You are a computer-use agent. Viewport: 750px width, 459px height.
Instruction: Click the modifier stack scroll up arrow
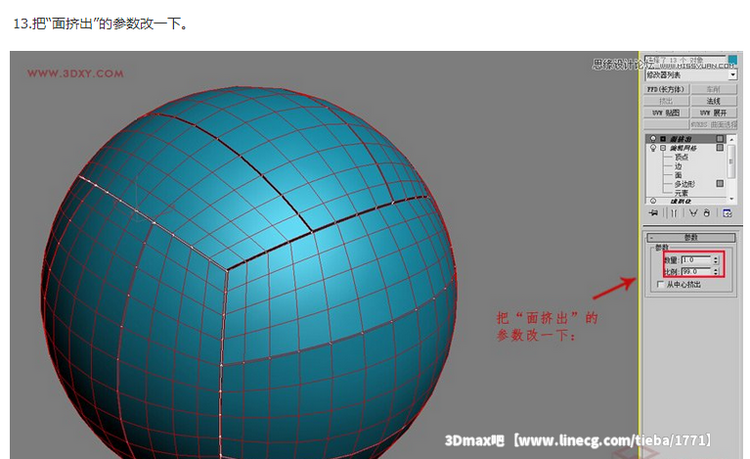(x=731, y=139)
